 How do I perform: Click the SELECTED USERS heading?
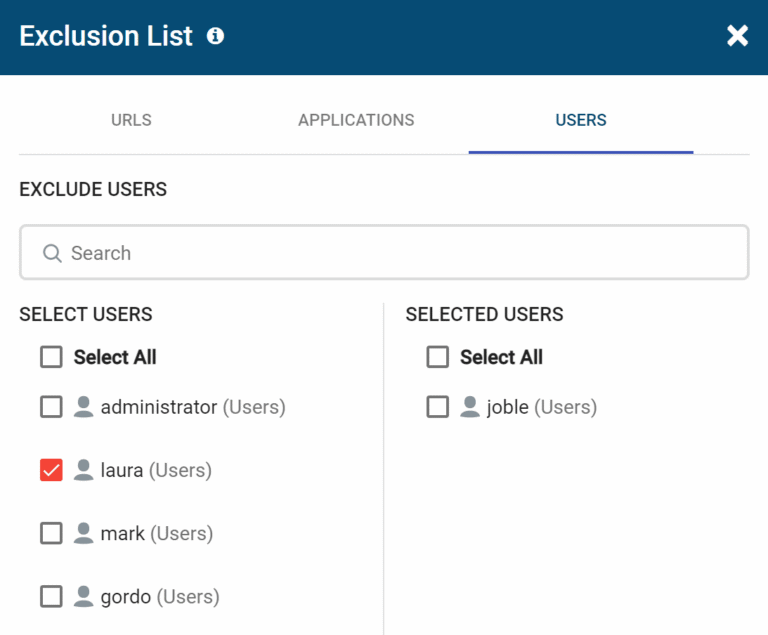(484, 314)
